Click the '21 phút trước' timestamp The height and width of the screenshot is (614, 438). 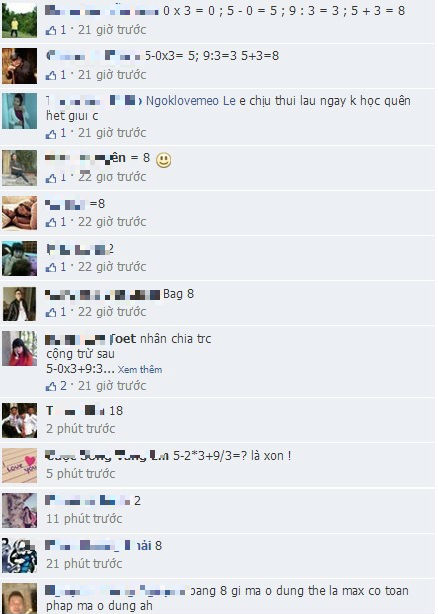[x=84, y=564]
